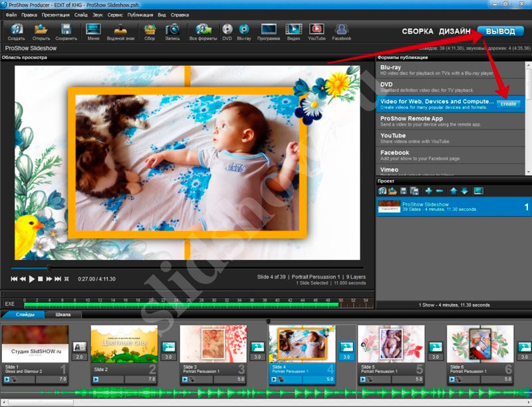This screenshot has width=532, height=407.
Task: Switch to the Шкала timeline tab
Action: pos(63,315)
